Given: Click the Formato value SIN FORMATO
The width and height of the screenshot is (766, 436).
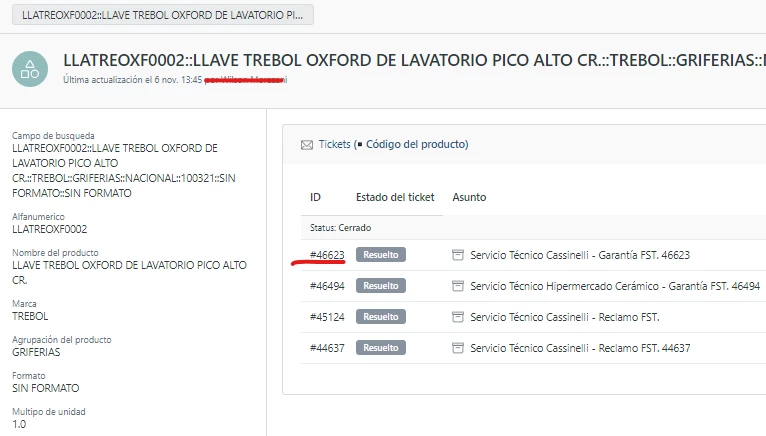Looking at the screenshot, I should (45, 388).
